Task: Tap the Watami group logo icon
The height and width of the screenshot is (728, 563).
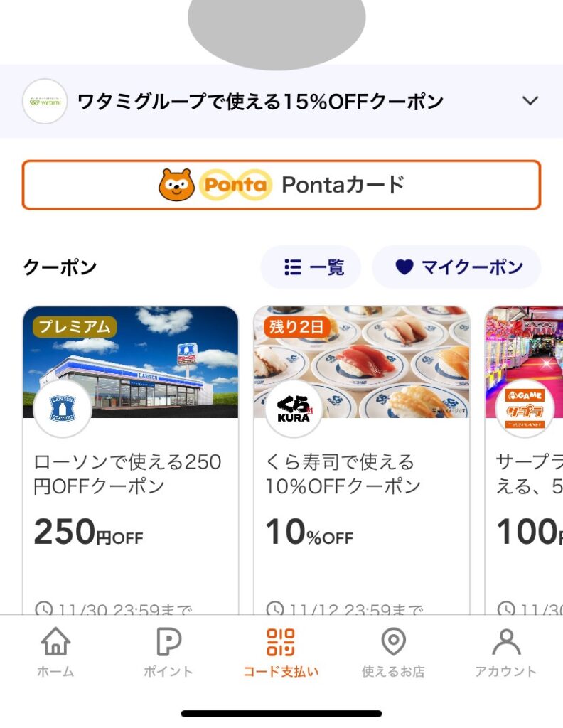Action: pyautogui.click(x=45, y=101)
